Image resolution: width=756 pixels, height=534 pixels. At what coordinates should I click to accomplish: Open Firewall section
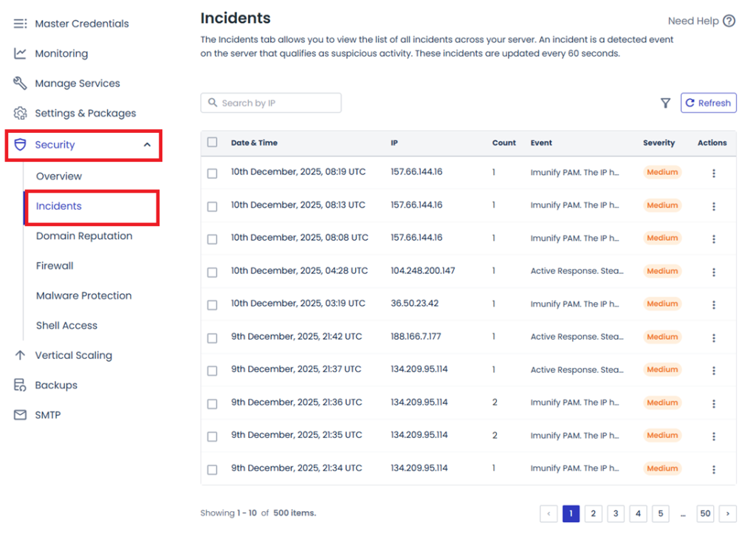(55, 266)
